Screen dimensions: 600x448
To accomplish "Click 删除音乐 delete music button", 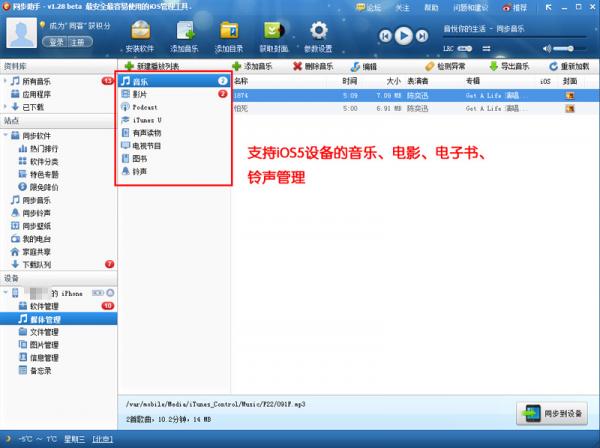I will click(313, 66).
